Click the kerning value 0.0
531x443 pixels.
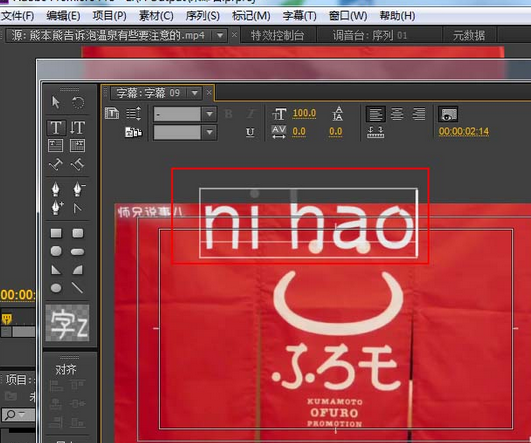(x=299, y=131)
